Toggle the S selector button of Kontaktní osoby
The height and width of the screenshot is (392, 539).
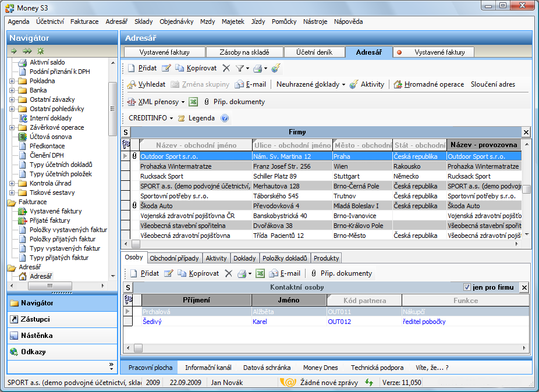tap(128, 287)
